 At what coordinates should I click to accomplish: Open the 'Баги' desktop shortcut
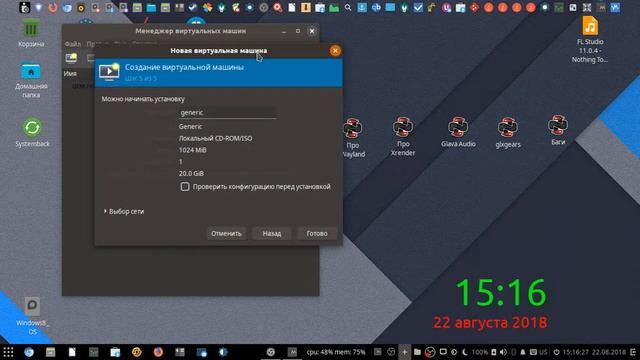coord(558,131)
